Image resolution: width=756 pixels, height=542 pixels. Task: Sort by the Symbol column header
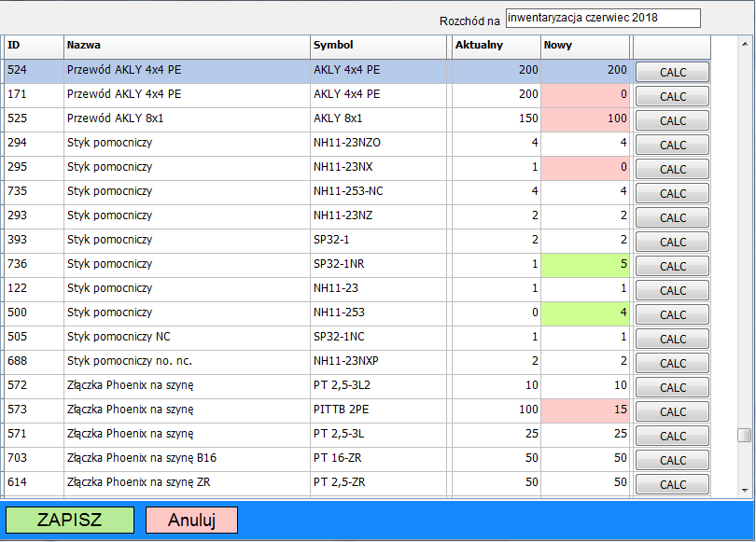[379, 47]
